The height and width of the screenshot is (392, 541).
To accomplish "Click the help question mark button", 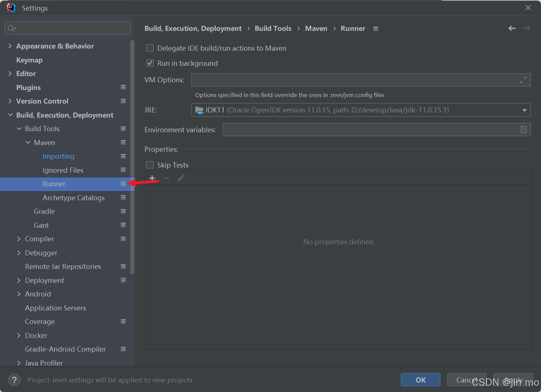I will pyautogui.click(x=14, y=380).
